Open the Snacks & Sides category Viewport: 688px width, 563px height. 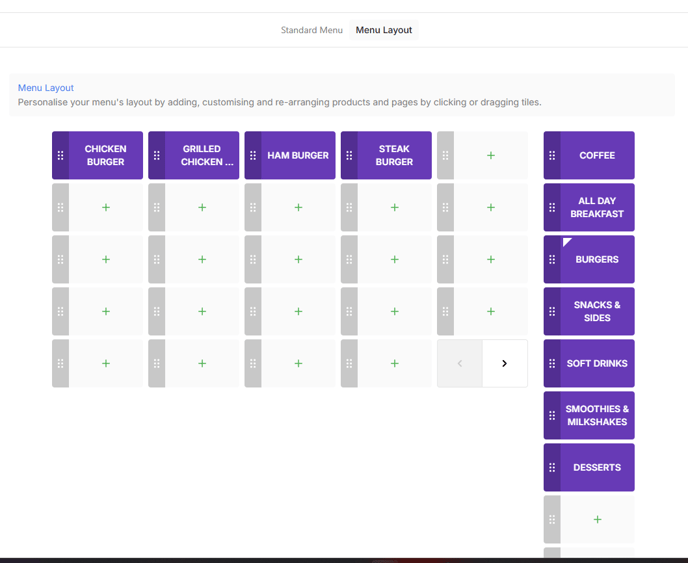597,312
